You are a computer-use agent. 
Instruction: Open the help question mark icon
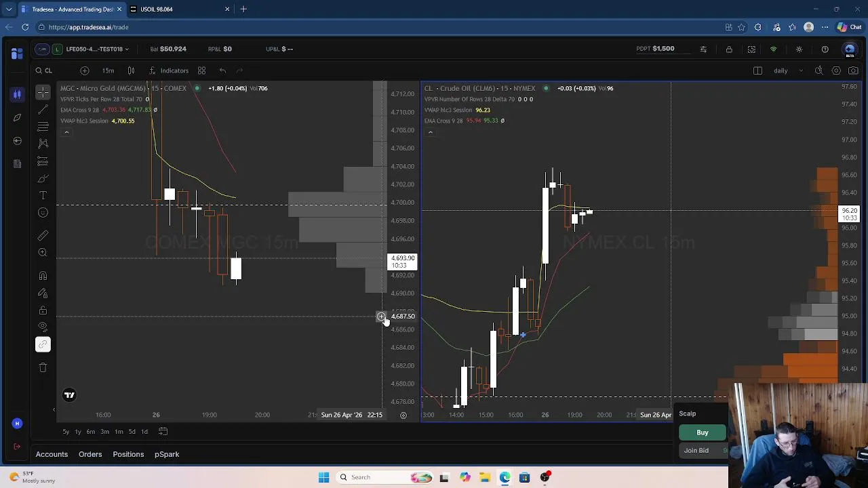click(x=825, y=49)
